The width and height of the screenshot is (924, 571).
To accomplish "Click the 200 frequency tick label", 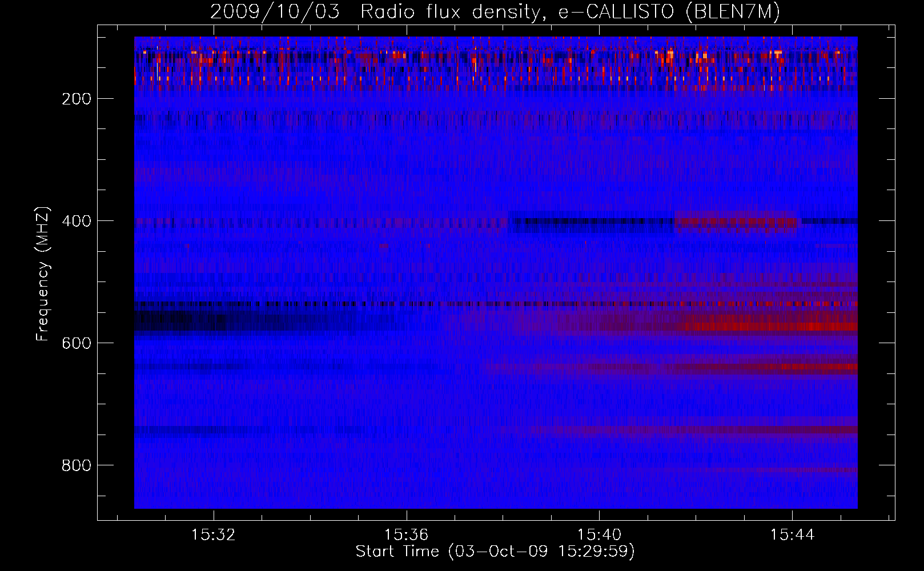I will [x=76, y=99].
